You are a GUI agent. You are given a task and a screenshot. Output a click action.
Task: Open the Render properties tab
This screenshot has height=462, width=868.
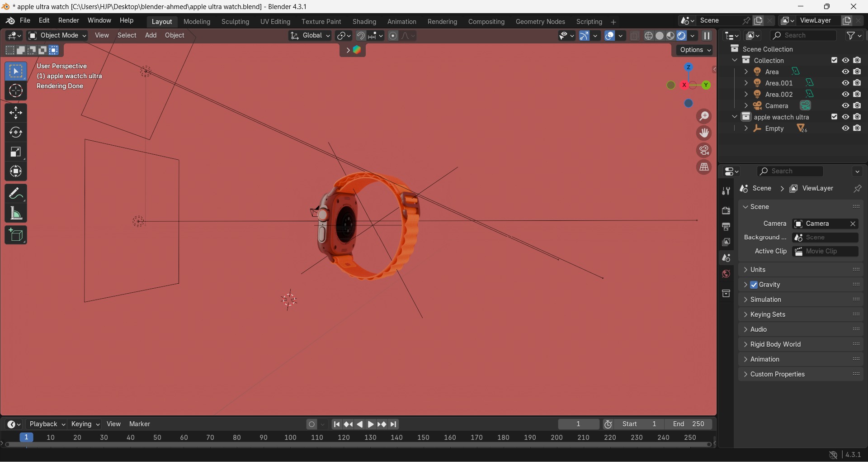[726, 211]
